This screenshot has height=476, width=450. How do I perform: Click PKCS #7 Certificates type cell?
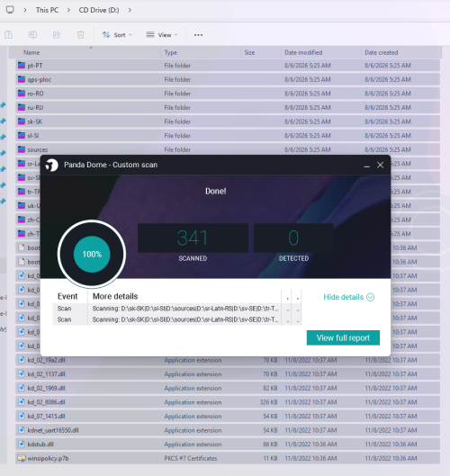point(191,458)
